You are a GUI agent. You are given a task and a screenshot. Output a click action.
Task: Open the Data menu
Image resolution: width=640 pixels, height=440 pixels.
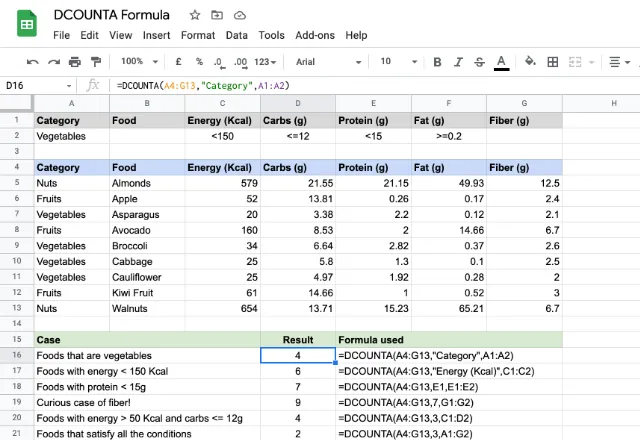coord(237,36)
